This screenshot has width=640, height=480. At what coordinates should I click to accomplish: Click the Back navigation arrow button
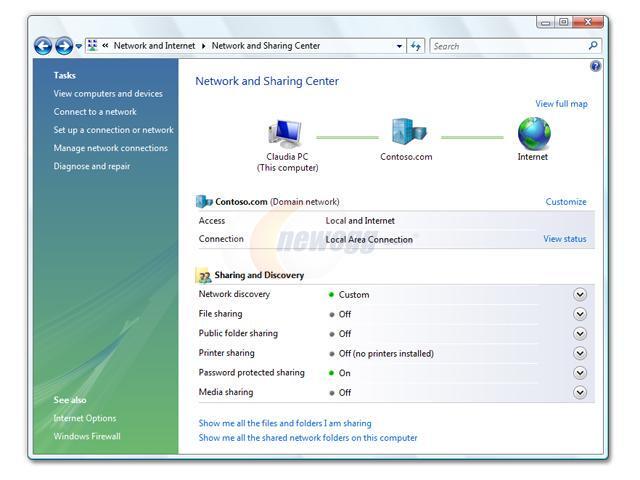click(43, 46)
